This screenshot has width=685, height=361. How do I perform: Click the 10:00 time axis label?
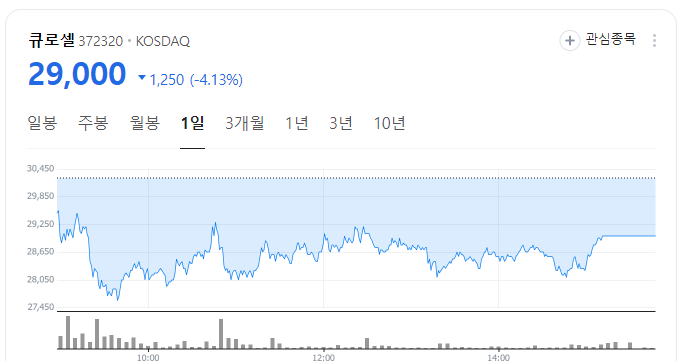148,358
